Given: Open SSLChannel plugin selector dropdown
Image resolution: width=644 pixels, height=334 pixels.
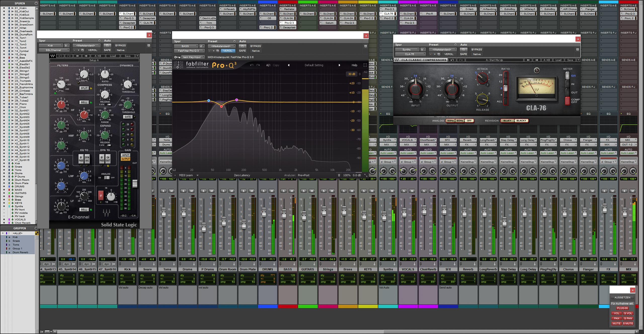Looking at the screenshot, I should (x=54, y=50).
